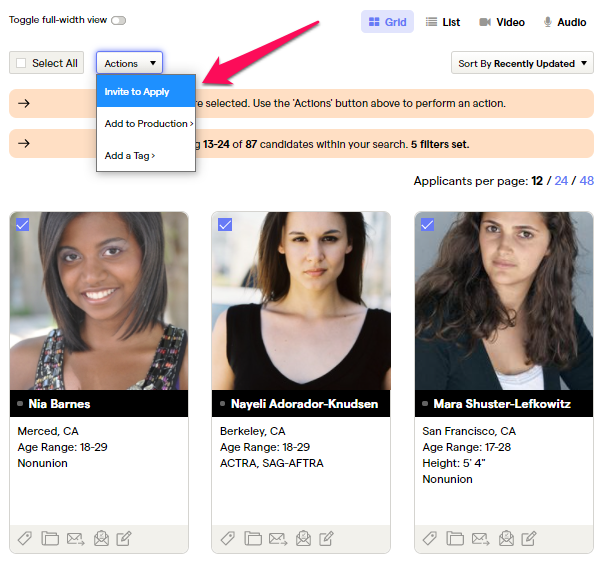Toggle the full-width view switch
Screen dimensions: 603x569
[x=119, y=20]
